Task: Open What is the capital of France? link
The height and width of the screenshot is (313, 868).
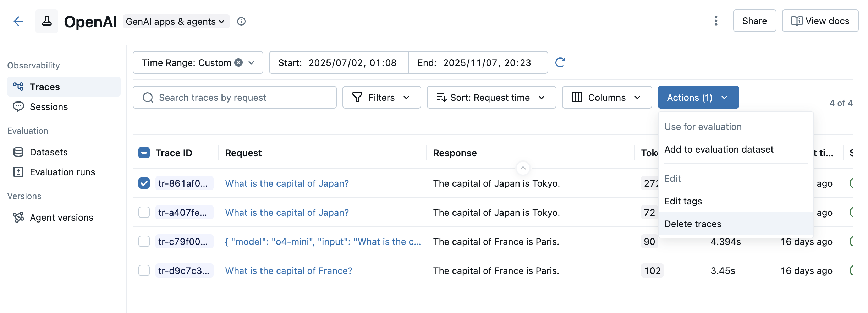Action: 289,271
